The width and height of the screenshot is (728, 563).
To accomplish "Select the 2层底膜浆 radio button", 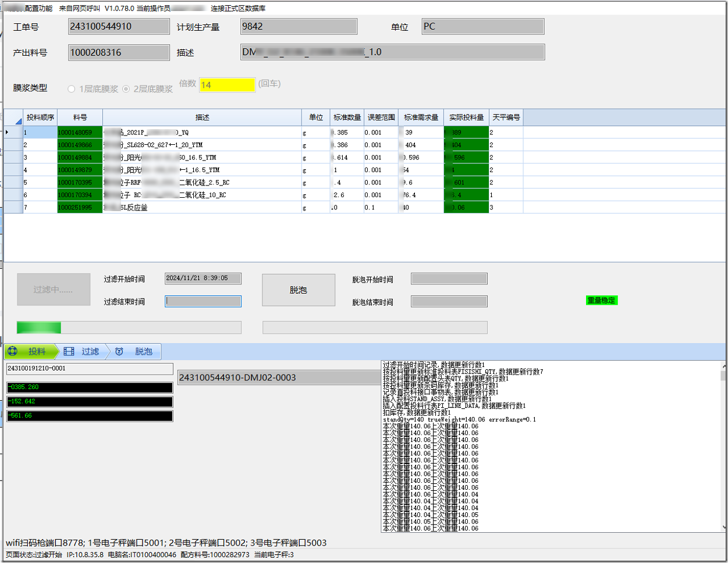I will point(126,89).
